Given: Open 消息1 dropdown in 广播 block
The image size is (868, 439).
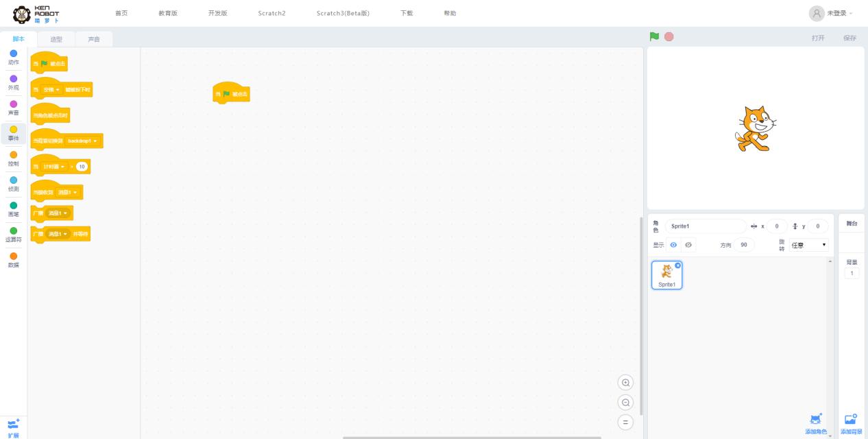Looking at the screenshot, I should point(58,213).
